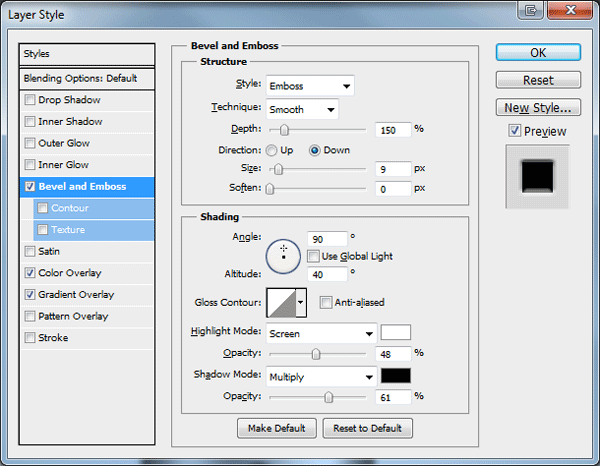The width and height of the screenshot is (600, 466).
Task: Open Drop Shadow settings label
Action: (69, 100)
